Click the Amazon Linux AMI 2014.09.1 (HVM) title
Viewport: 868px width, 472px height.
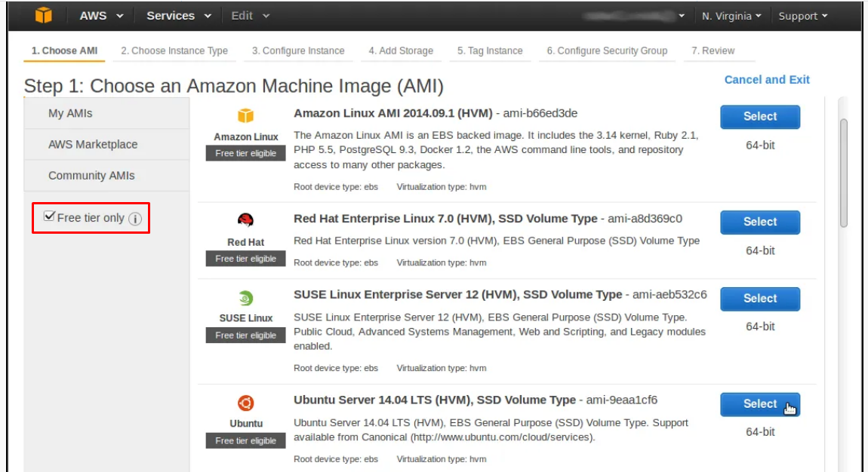click(x=393, y=113)
